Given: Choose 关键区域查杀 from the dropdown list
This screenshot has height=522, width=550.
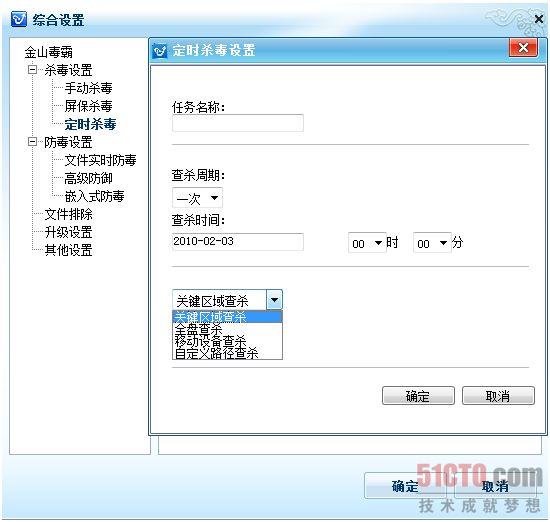Looking at the screenshot, I should point(227,317).
